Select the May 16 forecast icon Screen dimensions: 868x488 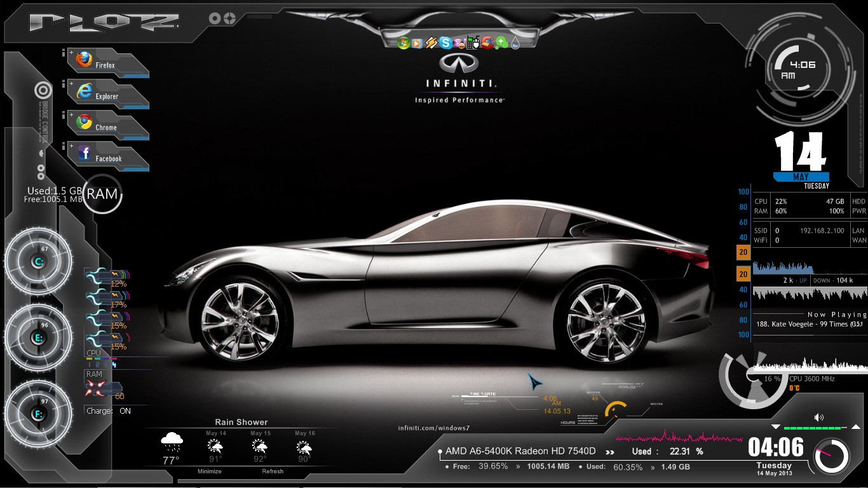305,448
